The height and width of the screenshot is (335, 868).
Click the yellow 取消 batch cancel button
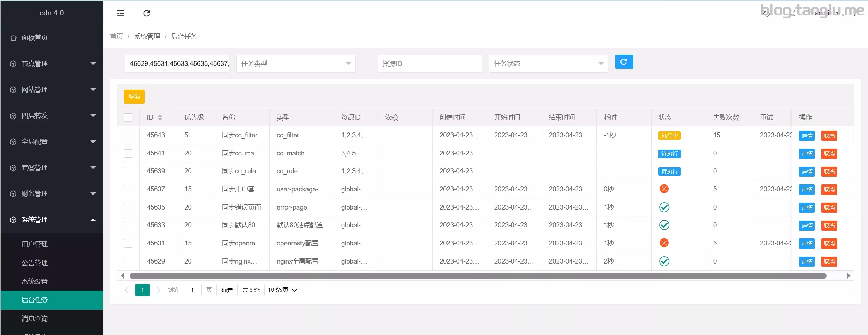(134, 97)
